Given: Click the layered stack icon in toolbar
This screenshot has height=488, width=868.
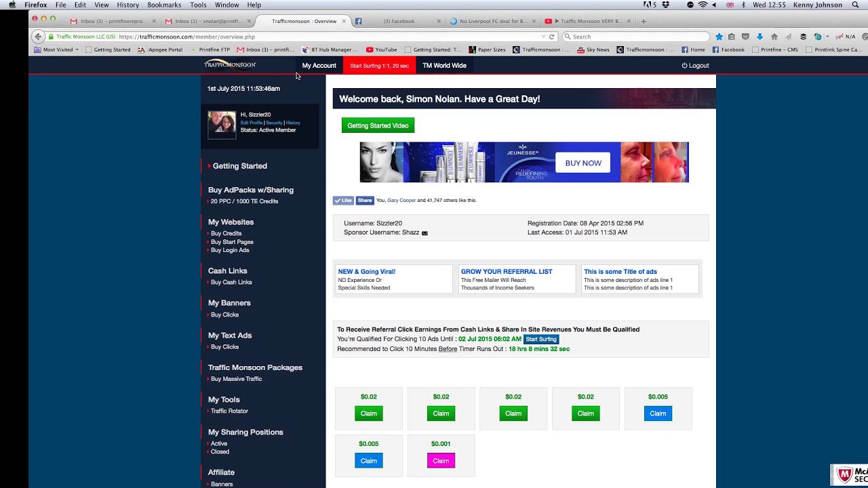Looking at the screenshot, I should coord(804,37).
